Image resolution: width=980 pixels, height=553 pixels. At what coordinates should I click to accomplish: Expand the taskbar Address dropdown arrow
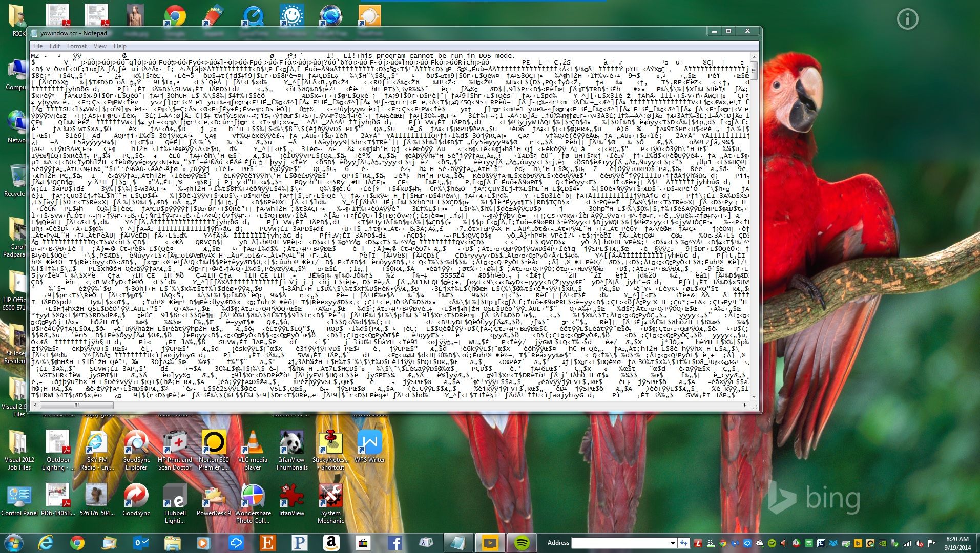pos(672,543)
